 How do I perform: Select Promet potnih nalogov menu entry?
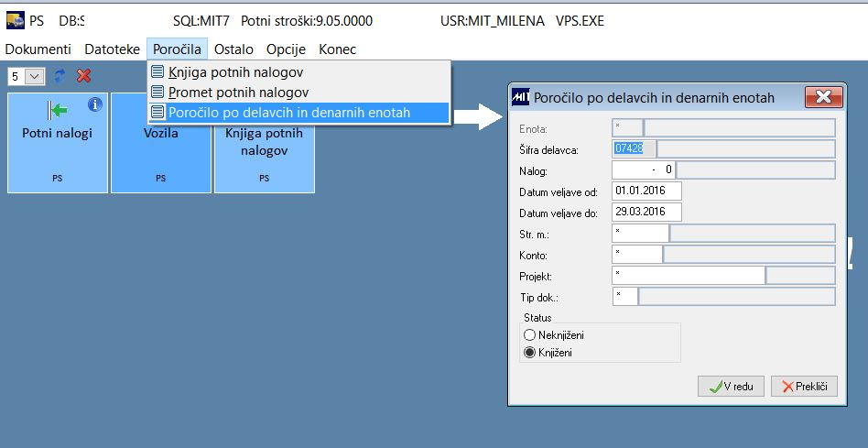click(x=298, y=92)
